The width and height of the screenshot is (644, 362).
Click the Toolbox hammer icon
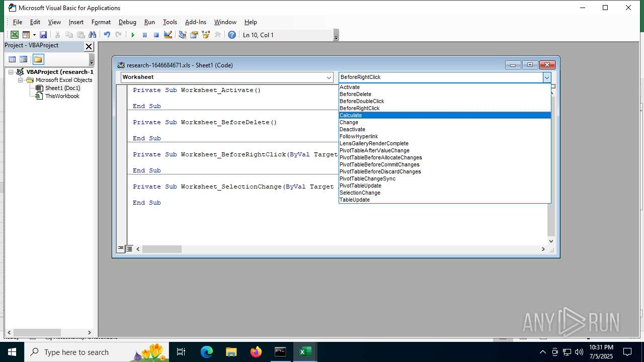[x=217, y=35]
